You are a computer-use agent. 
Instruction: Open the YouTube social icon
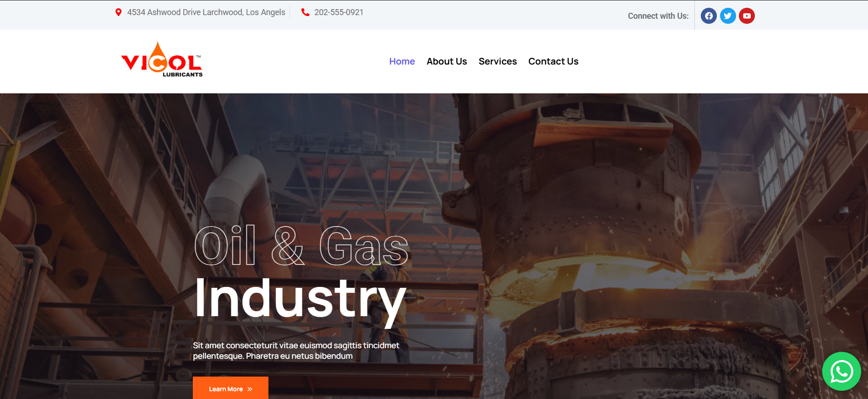pos(747,16)
